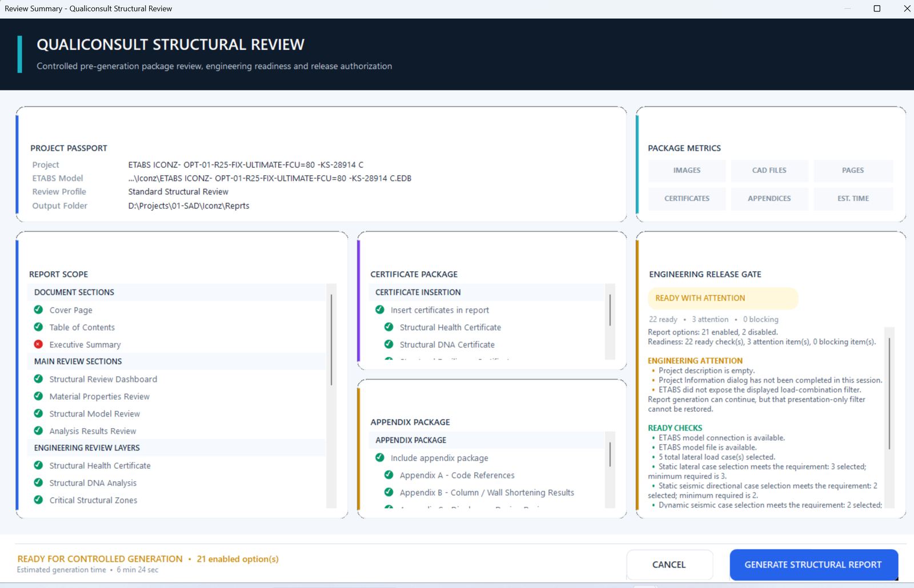
Task: Click check icon beside Appendix A - Code References
Action: tap(389, 474)
